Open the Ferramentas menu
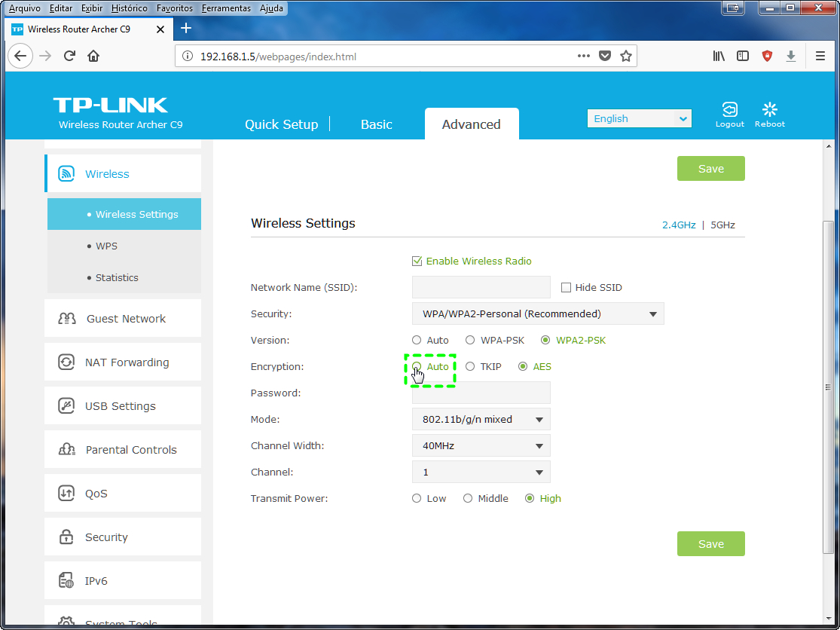This screenshot has width=840, height=630. [x=225, y=8]
